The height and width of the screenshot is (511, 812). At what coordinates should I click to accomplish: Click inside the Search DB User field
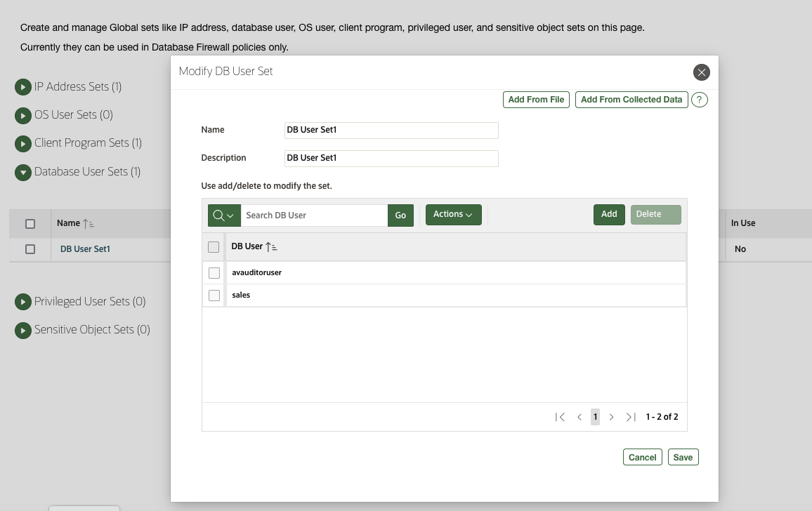tap(313, 215)
